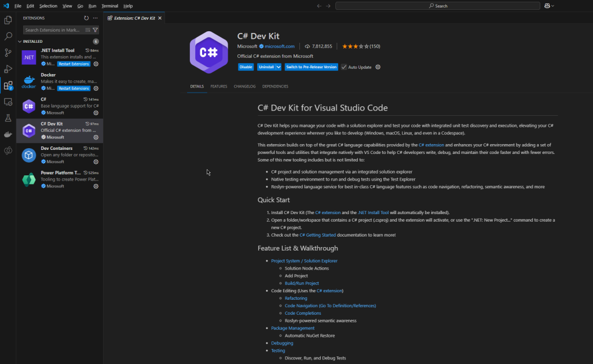Collapse the Installed extensions section
This screenshot has width=593, height=364.
tap(20, 42)
